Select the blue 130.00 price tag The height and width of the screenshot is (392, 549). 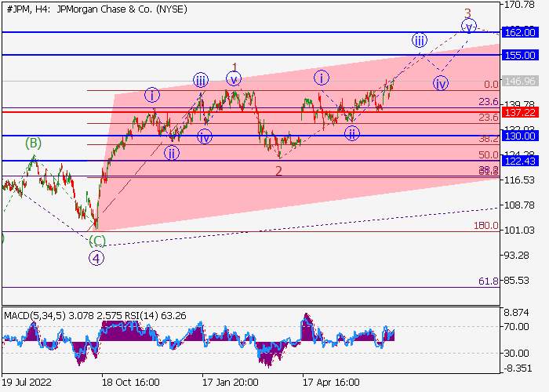(520, 136)
